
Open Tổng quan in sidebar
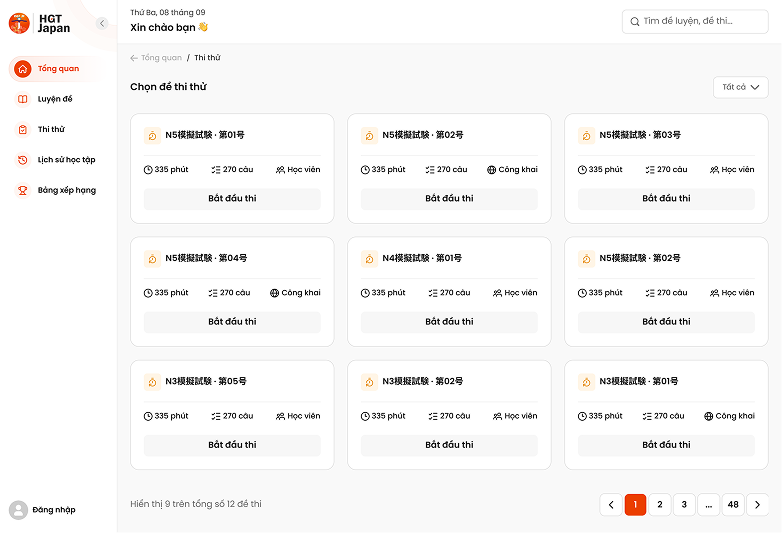57,69
